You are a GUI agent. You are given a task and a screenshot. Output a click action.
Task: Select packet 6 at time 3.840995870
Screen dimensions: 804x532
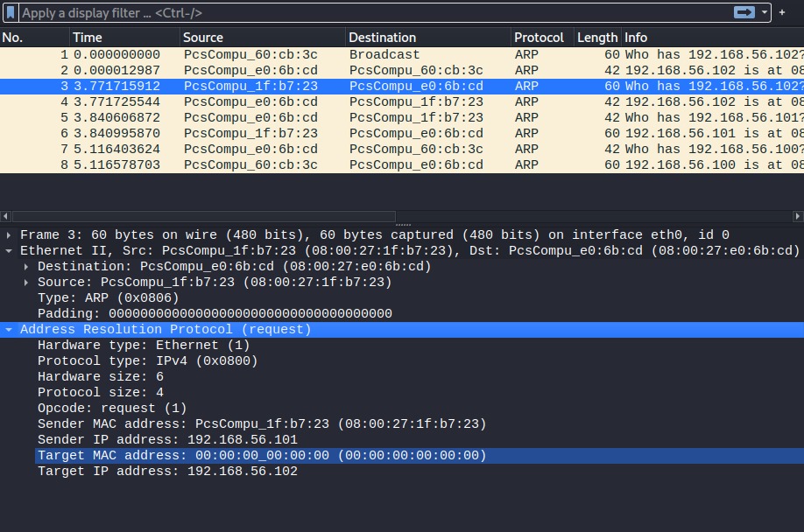click(402, 134)
